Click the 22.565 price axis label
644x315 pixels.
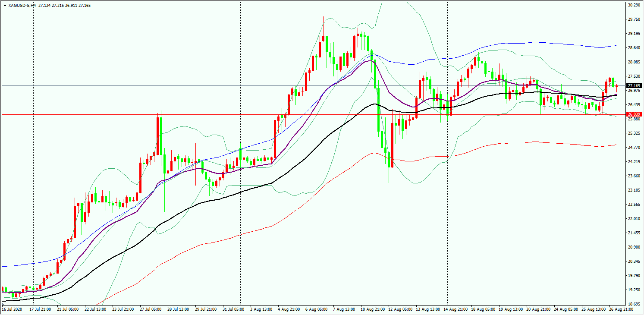(634, 205)
